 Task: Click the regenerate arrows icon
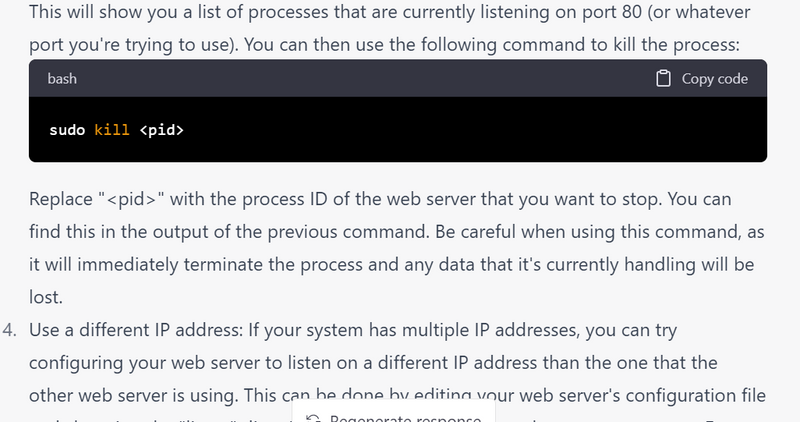(313, 418)
